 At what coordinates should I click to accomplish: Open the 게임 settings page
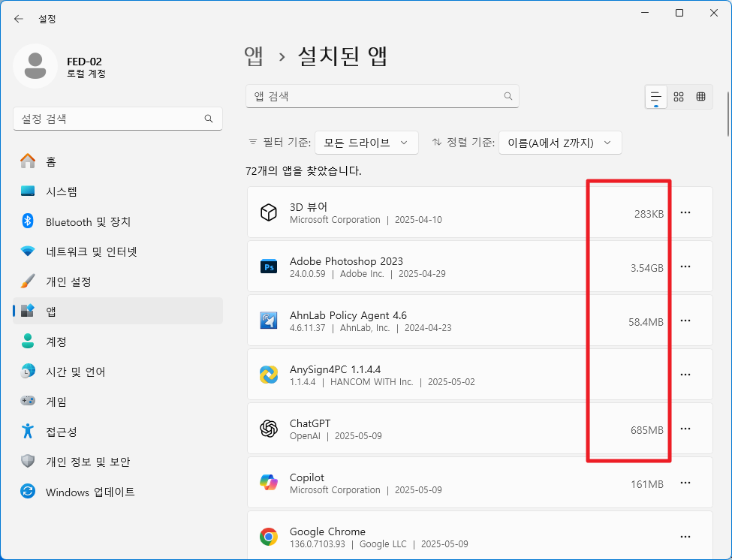[118, 402]
